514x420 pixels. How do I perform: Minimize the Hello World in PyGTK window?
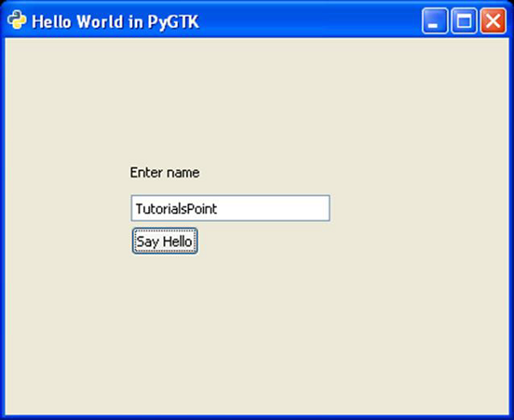434,21
